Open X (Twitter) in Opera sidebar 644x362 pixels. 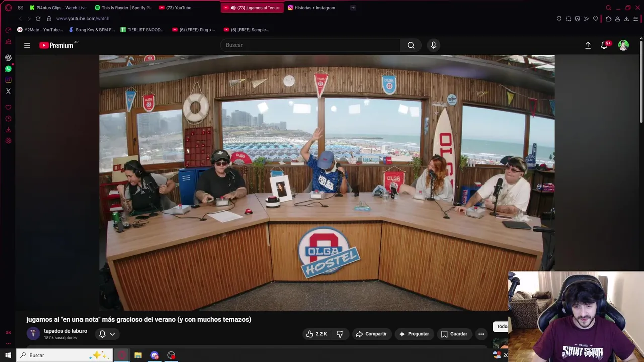click(8, 91)
